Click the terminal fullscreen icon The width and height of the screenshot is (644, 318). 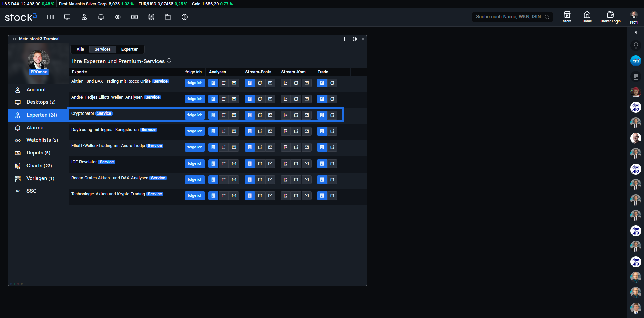pyautogui.click(x=346, y=39)
